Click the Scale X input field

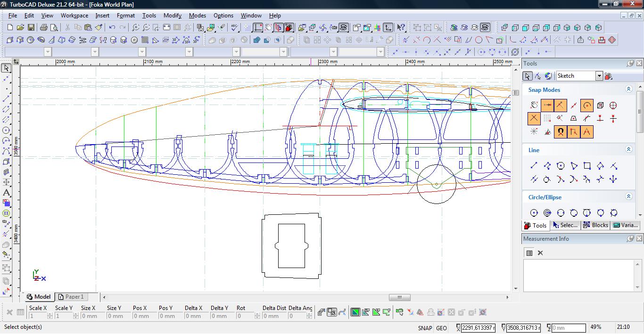38,316
